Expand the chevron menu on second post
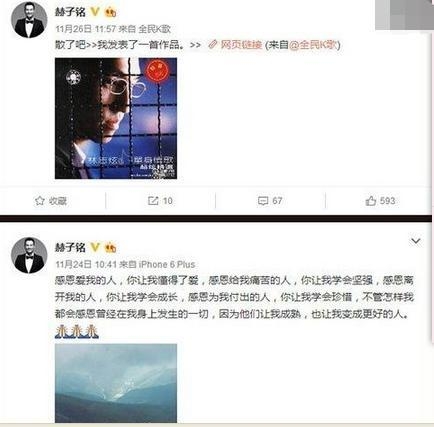This screenshot has height=427, width=434. [416, 241]
